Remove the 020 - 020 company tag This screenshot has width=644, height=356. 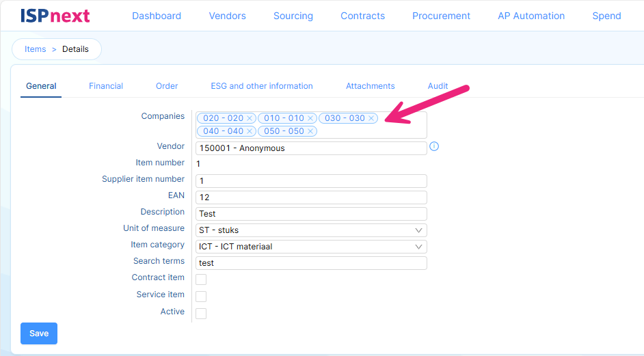coord(250,118)
